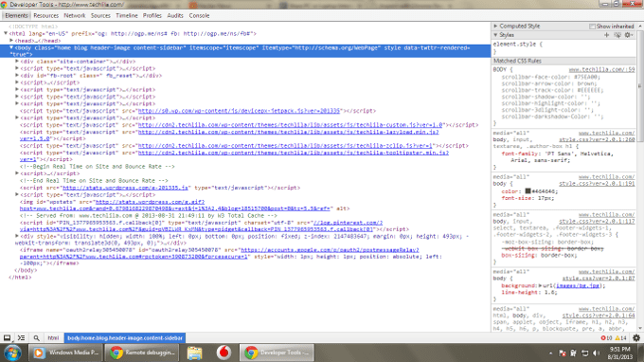
Task: Open www.techlila.com/:59 source link
Action: coord(601,70)
